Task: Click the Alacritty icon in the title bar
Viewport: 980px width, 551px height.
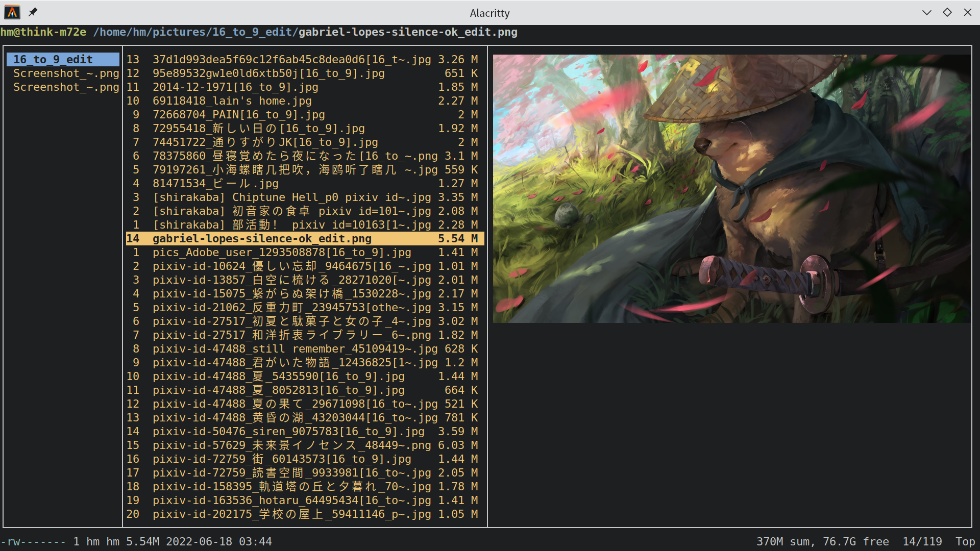Action: pos(11,12)
